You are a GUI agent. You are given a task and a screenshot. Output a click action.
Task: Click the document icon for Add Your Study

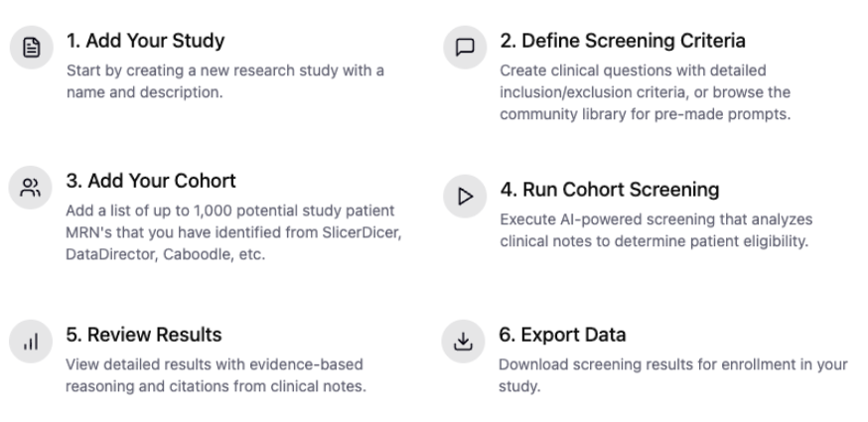click(32, 47)
